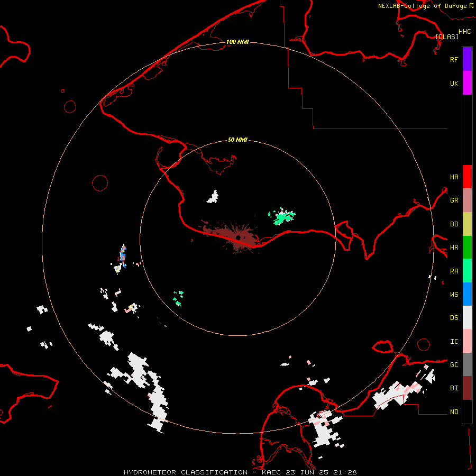
Task: Click the HA red legend swatch
Action: click(467, 177)
